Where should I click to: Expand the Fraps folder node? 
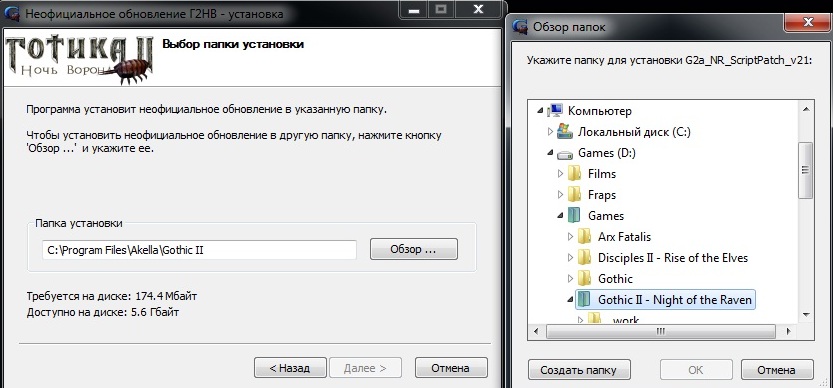point(560,195)
